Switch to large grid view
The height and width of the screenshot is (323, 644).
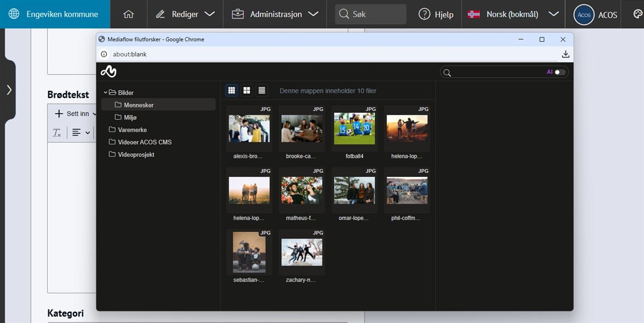[x=247, y=90]
